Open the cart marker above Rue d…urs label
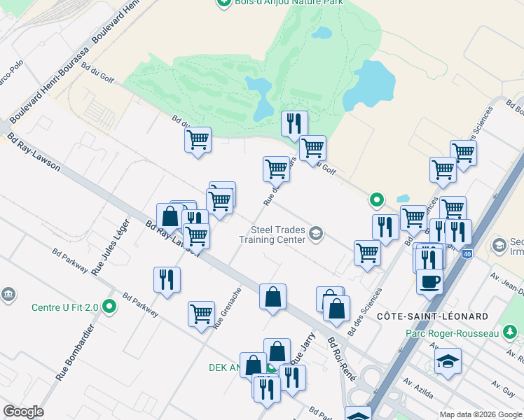Viewport: 524px width, 420px height. (277, 169)
